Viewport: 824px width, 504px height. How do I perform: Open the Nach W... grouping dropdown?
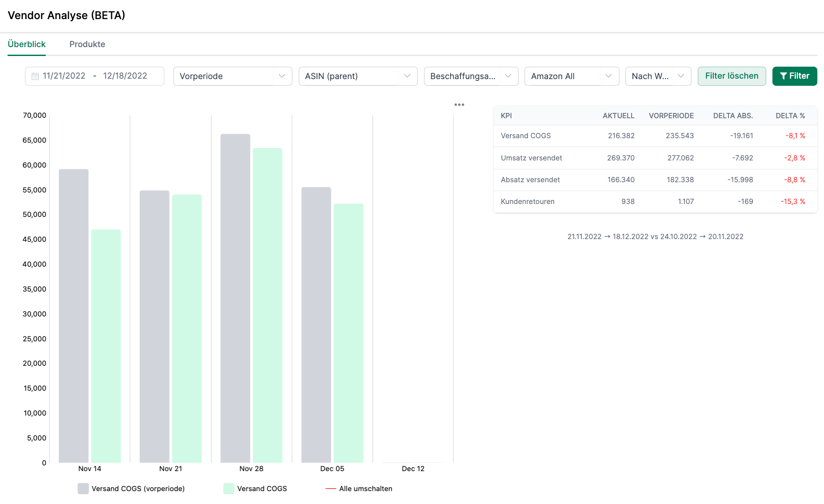point(658,76)
